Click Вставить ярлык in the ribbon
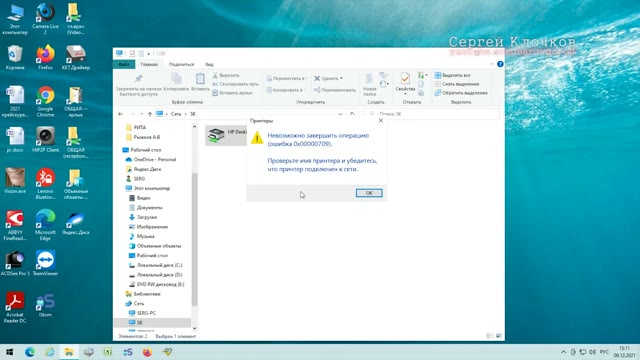 [x=232, y=93]
